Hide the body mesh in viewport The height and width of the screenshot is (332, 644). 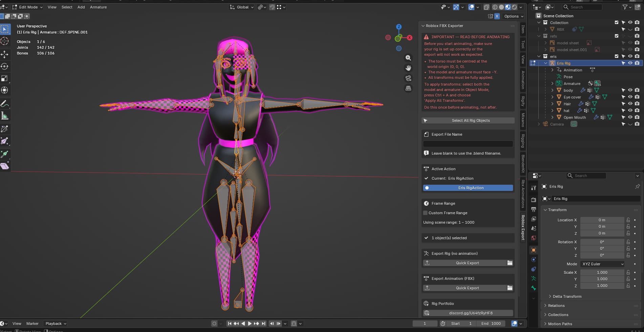coord(630,90)
